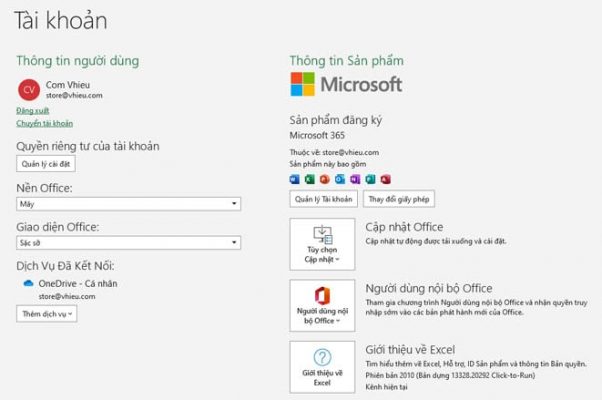Click the PowerPoint app icon
The image size is (602, 400).
[x=325, y=179]
